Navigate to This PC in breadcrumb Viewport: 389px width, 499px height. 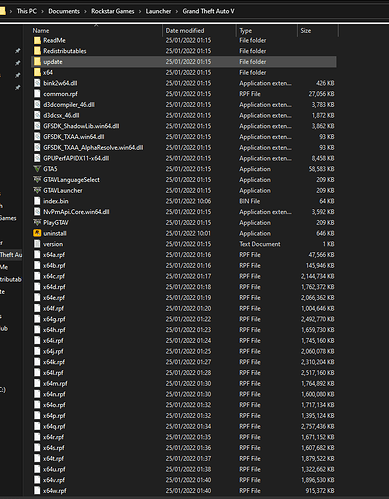pyautogui.click(x=27, y=11)
